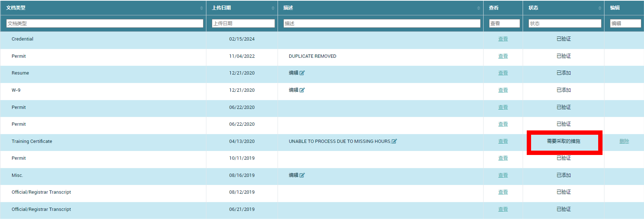
Task: Click the 02/15/2024 upload date
Action: (242, 39)
